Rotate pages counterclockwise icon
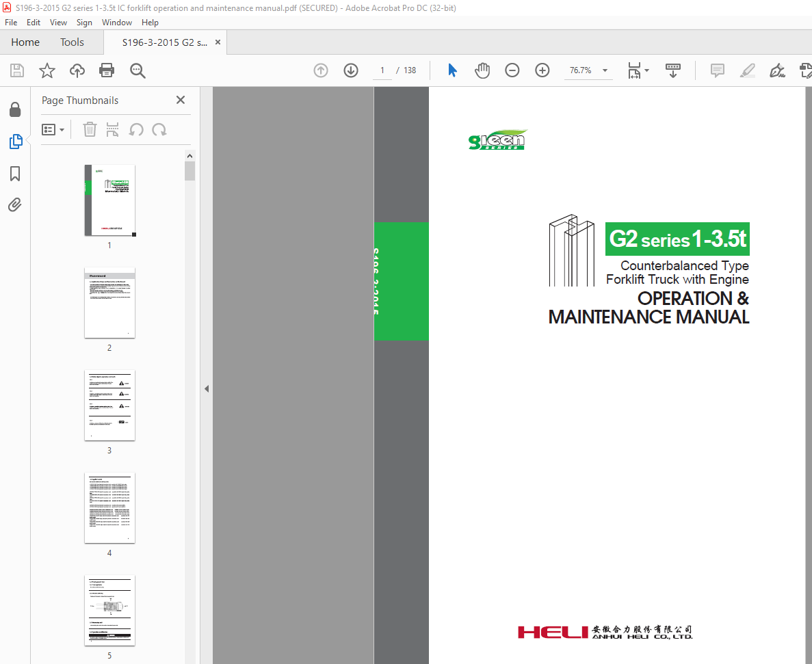The image size is (812, 664). click(136, 129)
